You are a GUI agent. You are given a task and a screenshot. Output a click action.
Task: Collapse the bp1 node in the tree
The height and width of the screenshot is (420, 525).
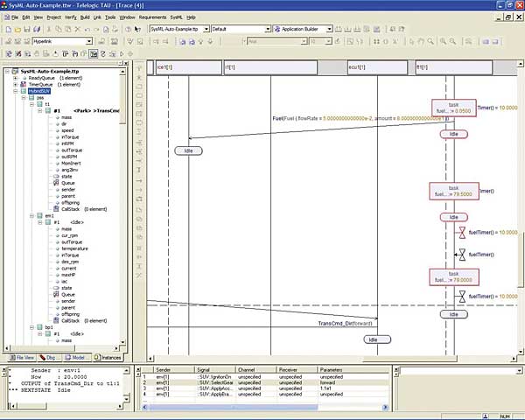31,327
